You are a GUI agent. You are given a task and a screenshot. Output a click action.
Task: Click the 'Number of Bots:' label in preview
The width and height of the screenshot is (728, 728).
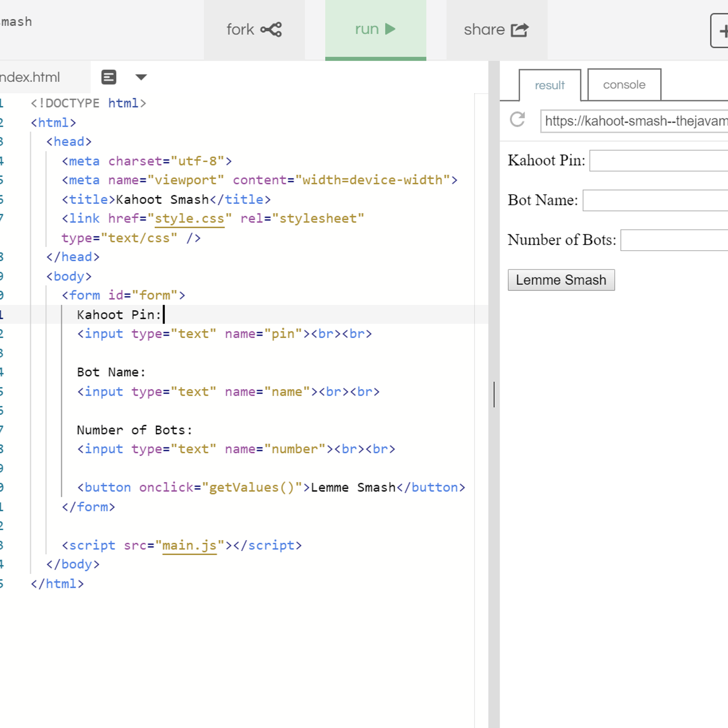tap(562, 240)
